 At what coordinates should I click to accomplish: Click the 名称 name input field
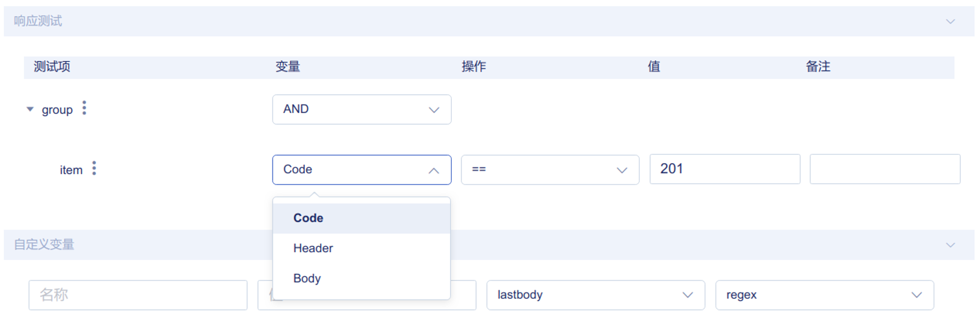[x=138, y=295]
